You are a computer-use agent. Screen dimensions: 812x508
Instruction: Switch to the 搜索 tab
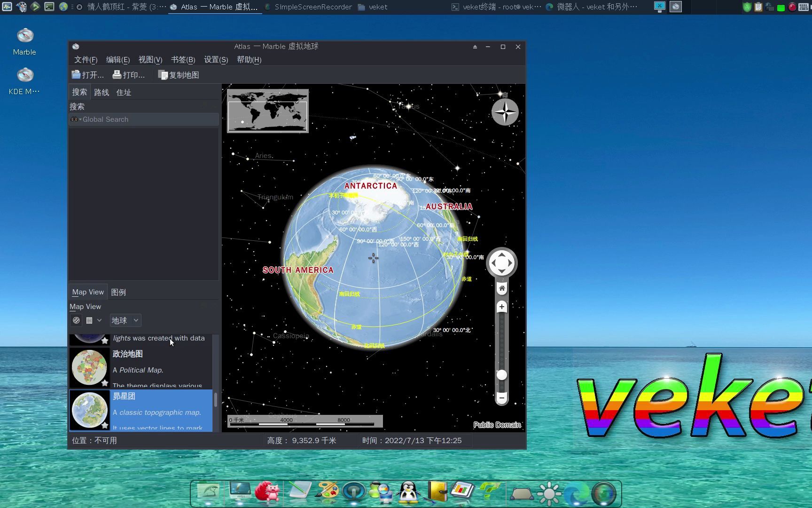point(79,92)
